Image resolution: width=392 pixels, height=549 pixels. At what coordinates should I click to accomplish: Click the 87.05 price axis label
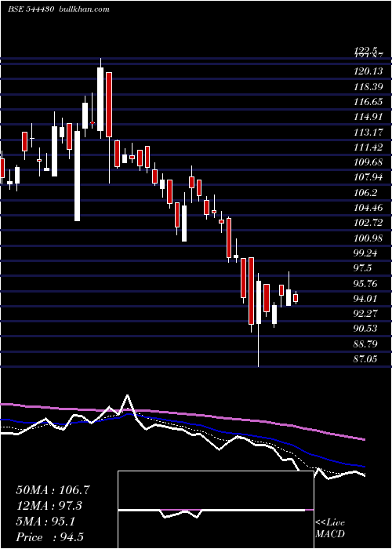[x=365, y=359]
